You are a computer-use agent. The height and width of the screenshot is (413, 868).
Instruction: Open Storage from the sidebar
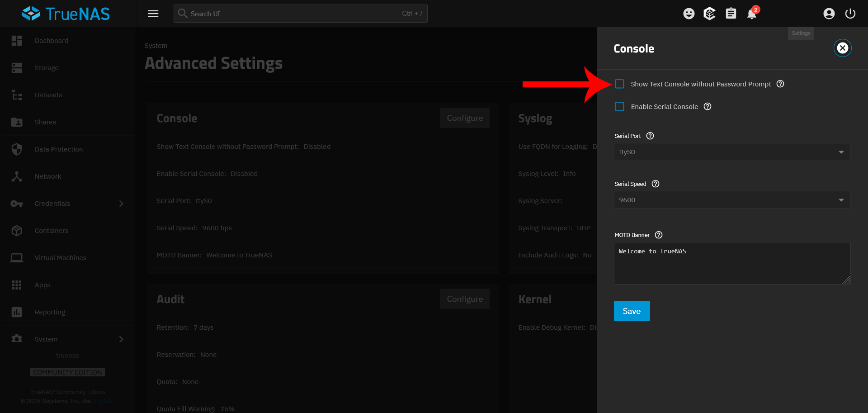click(47, 68)
